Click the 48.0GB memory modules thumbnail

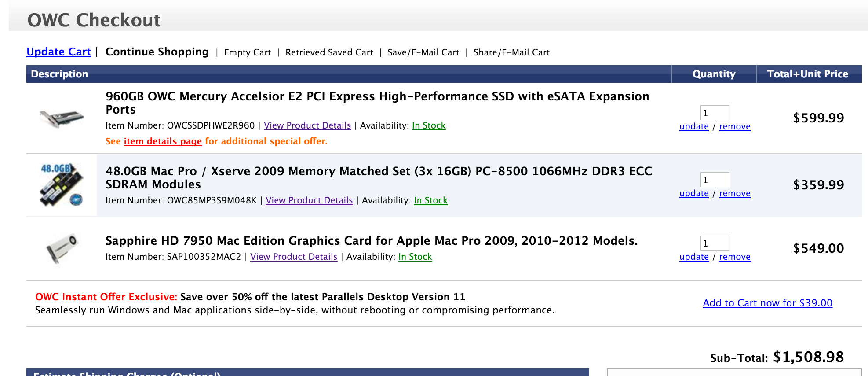[x=62, y=185]
